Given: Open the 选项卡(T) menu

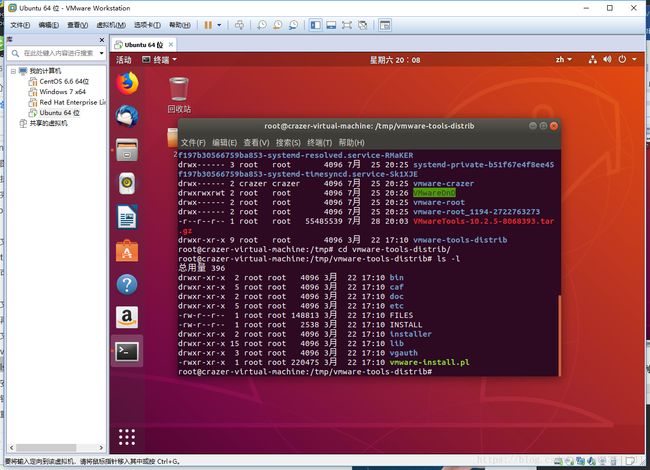Looking at the screenshot, I should click(147, 25).
